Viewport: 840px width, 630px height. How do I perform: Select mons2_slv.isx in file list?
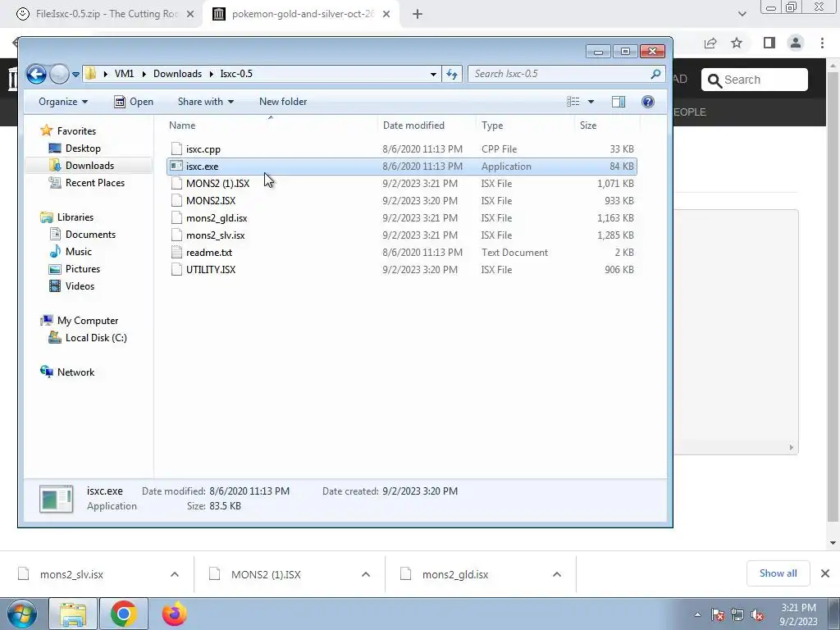[x=402, y=235]
